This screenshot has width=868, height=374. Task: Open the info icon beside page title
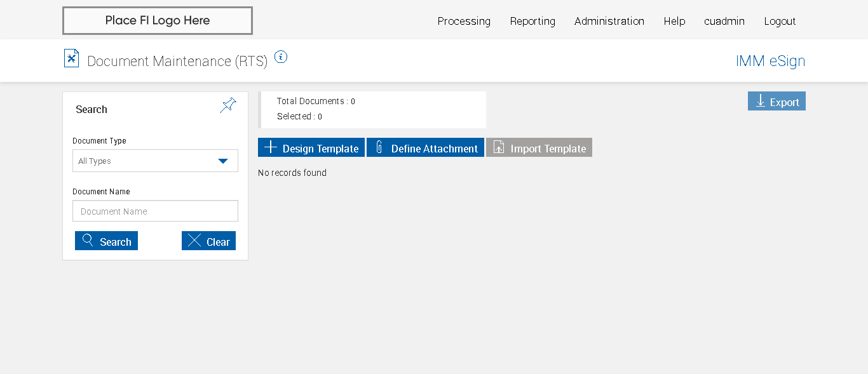click(x=281, y=57)
